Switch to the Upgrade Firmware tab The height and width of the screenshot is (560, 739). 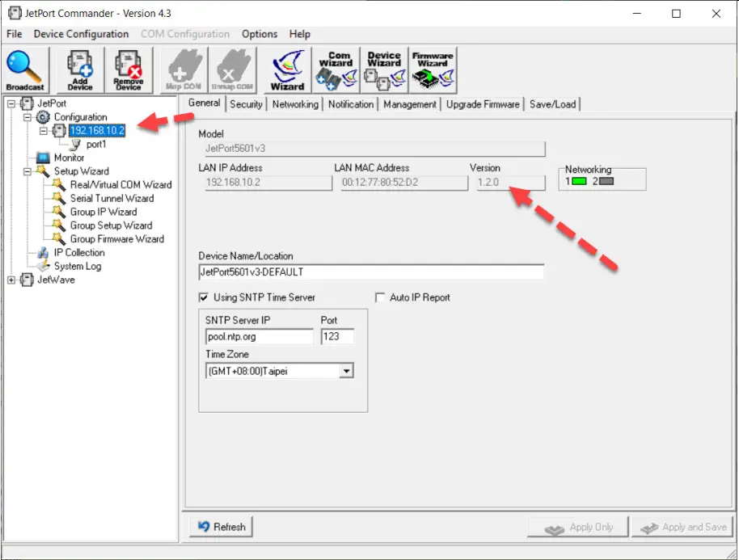click(483, 103)
